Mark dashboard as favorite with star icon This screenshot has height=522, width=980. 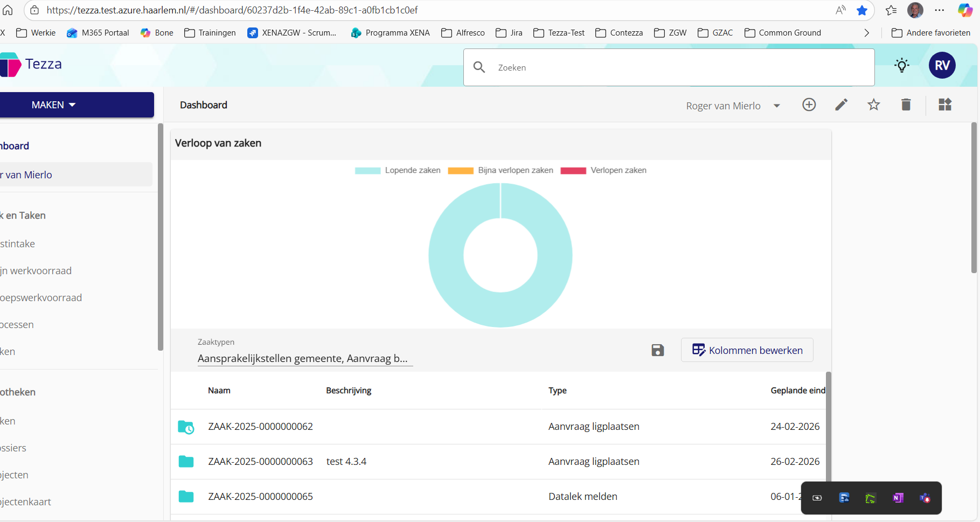[x=873, y=105]
